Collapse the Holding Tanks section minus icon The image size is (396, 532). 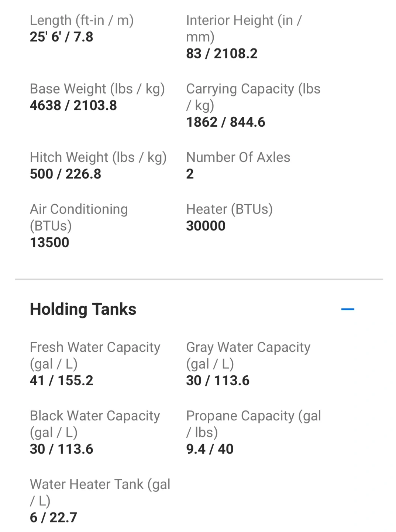[x=348, y=309]
